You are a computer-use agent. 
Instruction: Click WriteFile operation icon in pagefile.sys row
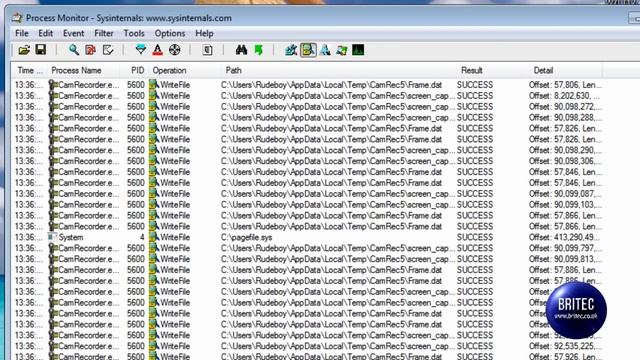click(154, 237)
